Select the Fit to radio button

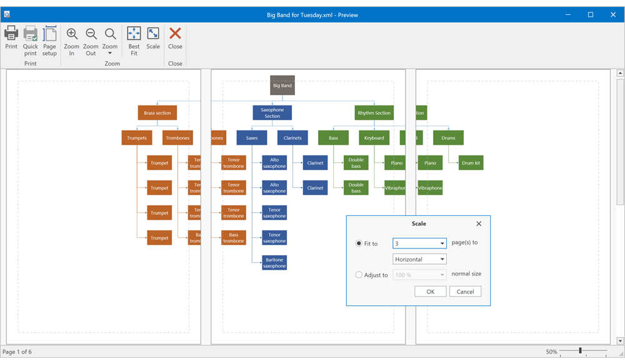(x=359, y=243)
